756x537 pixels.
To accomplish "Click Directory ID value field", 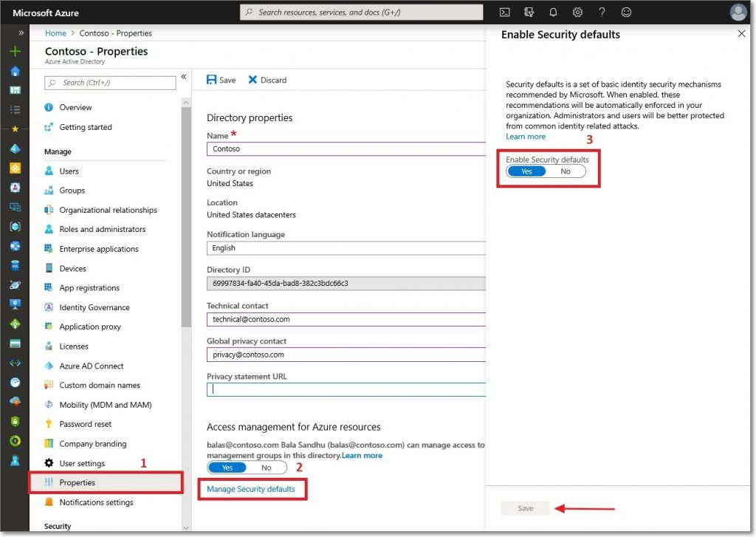I will coord(346,283).
